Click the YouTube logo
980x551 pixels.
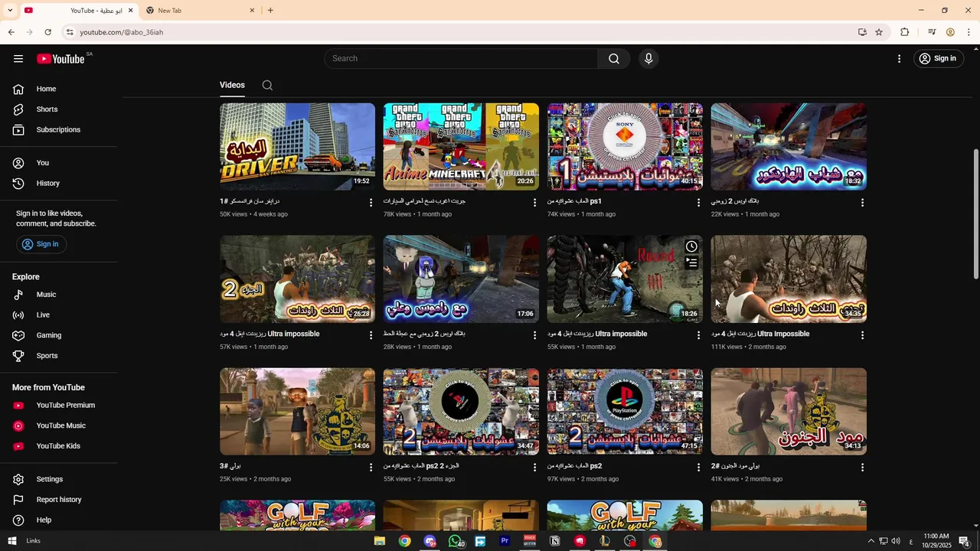60,59
